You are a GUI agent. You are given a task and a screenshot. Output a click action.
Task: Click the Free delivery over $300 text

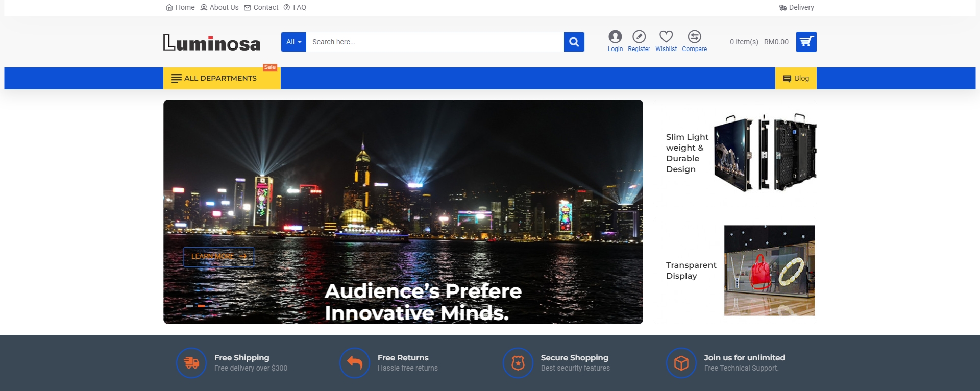(x=251, y=368)
